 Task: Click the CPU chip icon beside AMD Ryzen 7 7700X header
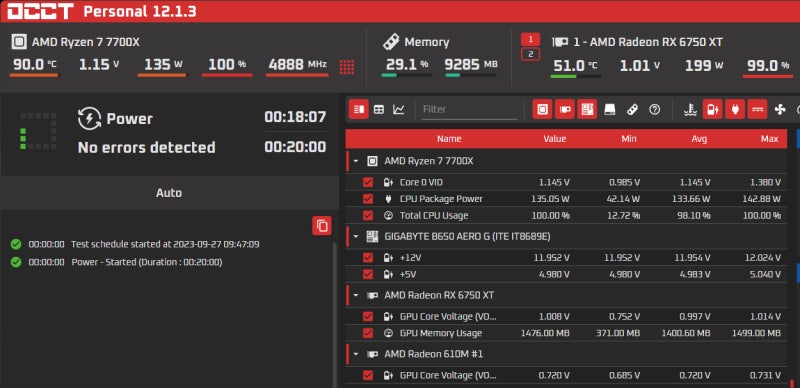[19, 42]
